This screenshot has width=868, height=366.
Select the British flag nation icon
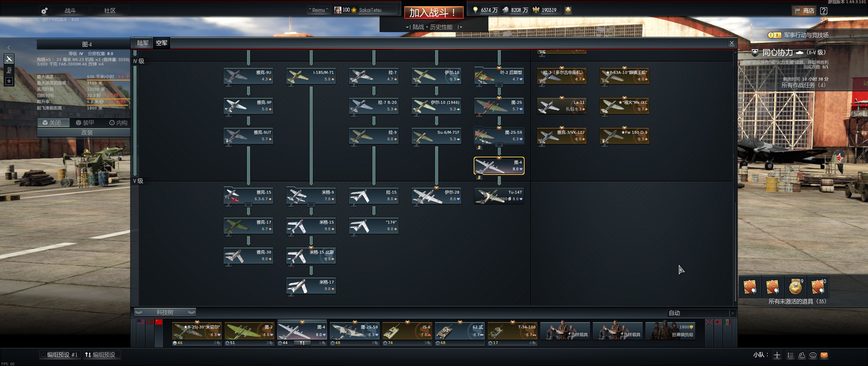point(709,322)
